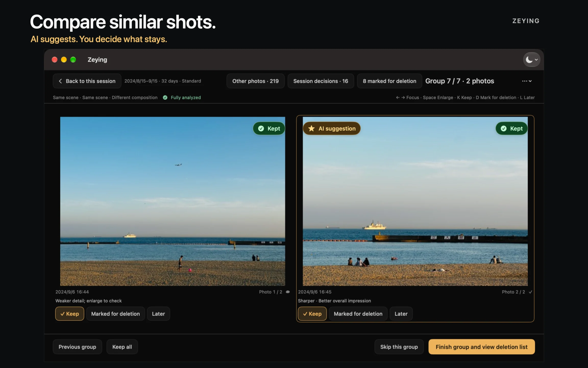Screen dimensions: 588x368
Task: Click the cloud icon beside Photo 1 / 2
Action: [288, 292]
